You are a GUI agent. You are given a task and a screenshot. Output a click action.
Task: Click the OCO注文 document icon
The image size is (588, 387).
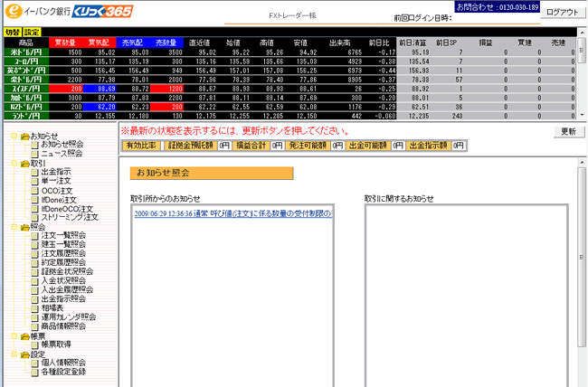point(35,191)
